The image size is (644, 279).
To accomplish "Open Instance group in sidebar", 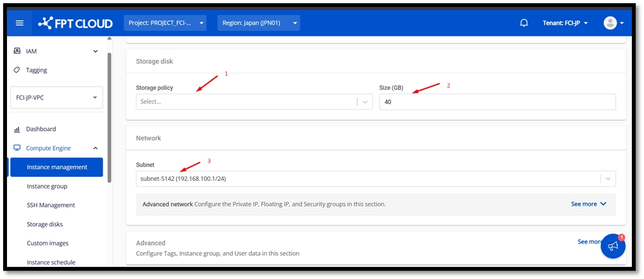I will [x=47, y=186].
